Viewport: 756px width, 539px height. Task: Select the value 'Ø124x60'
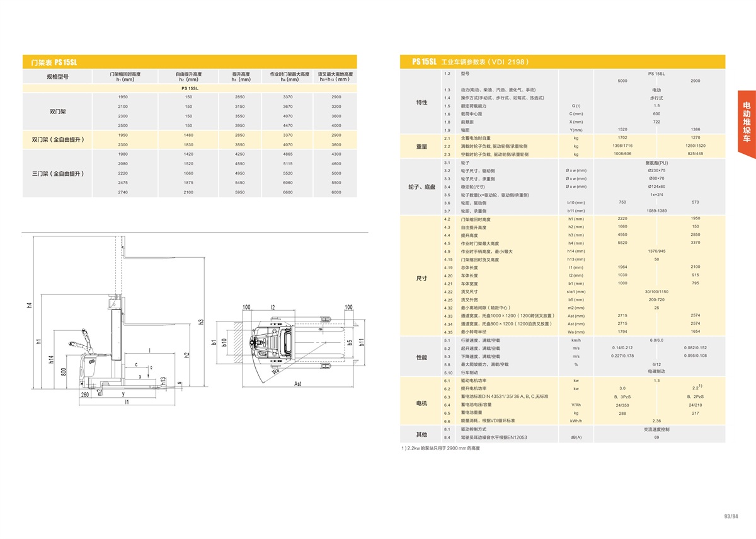[x=656, y=187]
